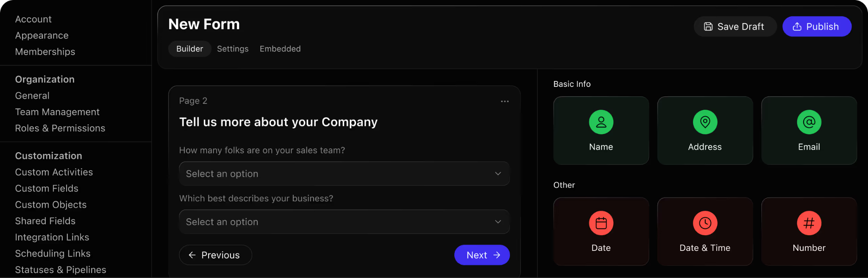Navigate to Team Management
This screenshot has width=868, height=278.
[57, 112]
